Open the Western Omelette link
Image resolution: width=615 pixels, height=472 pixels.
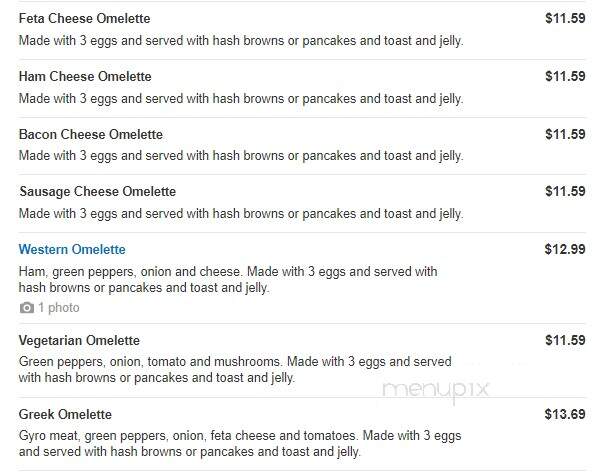tap(72, 250)
